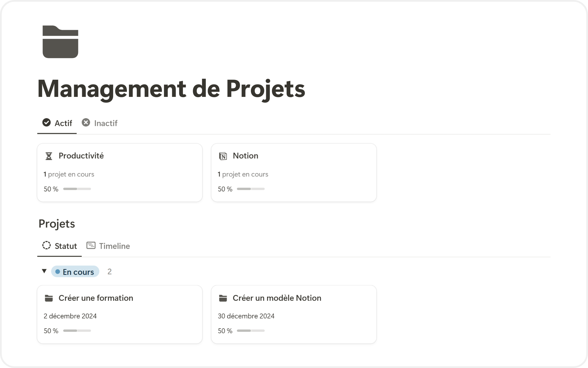This screenshot has height=368, width=588.
Task: Click the Timeline view icon
Action: pyautogui.click(x=91, y=246)
